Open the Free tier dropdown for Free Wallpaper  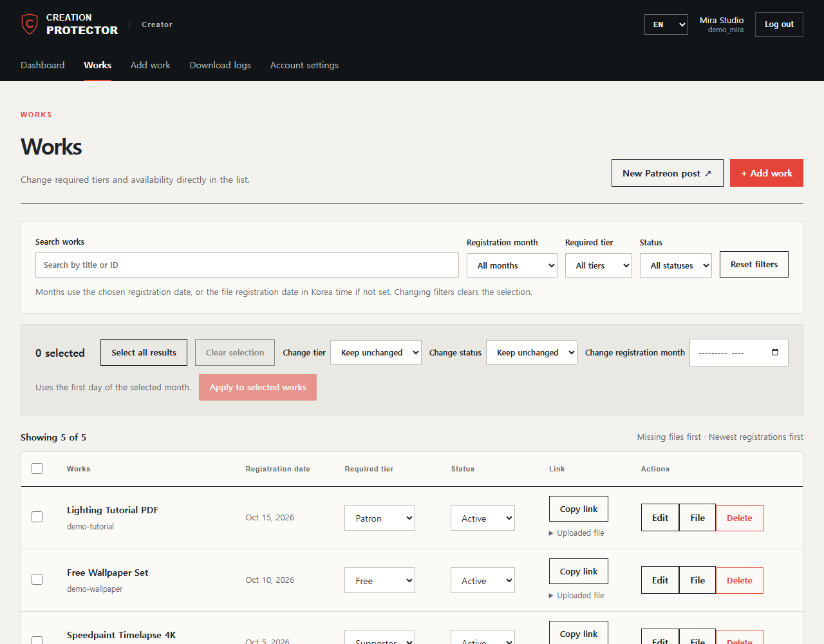pyautogui.click(x=380, y=580)
